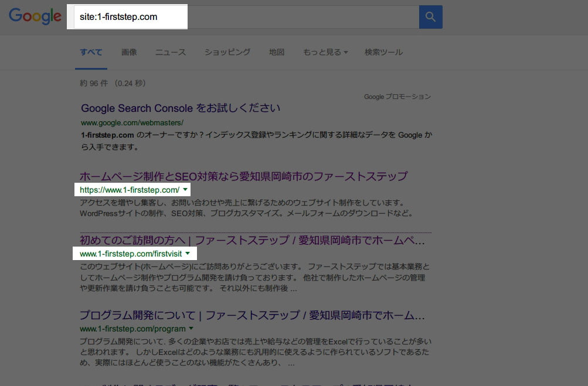Open the 初めてのご訪問の方へ result title
Image resolution: width=588 pixels, height=386 pixels.
pyautogui.click(x=252, y=240)
